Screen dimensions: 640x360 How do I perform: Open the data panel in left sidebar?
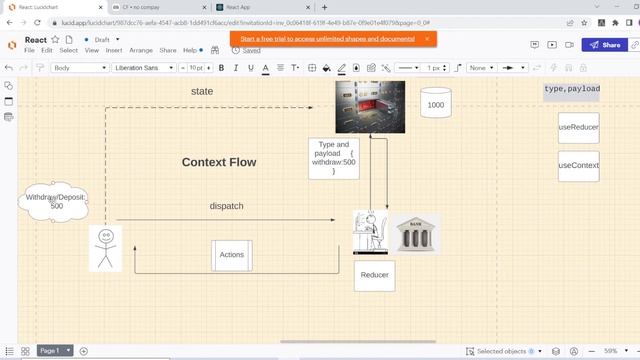pos(9,117)
